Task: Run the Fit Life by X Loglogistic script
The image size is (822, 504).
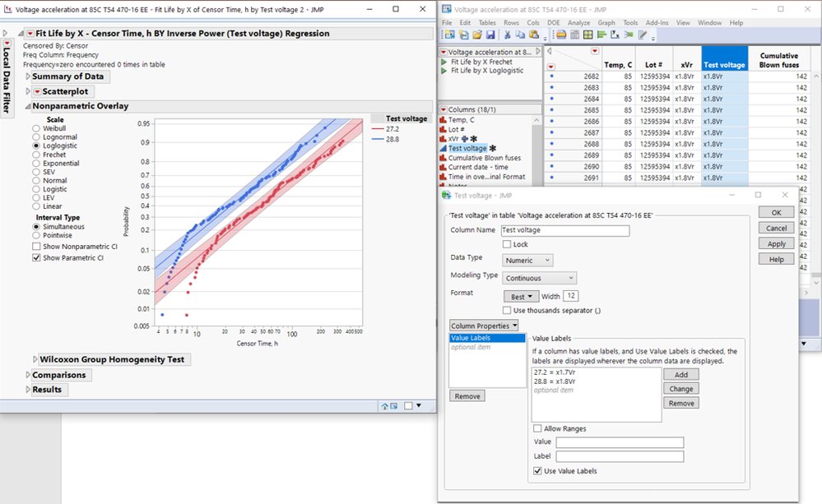Action: (444, 71)
